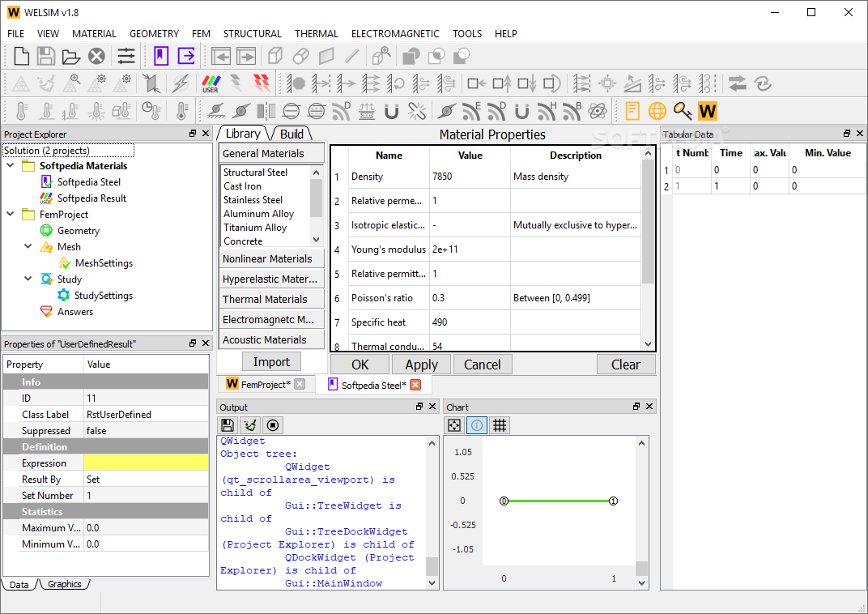
Task: Switch to the Graphics tab
Action: [x=64, y=584]
